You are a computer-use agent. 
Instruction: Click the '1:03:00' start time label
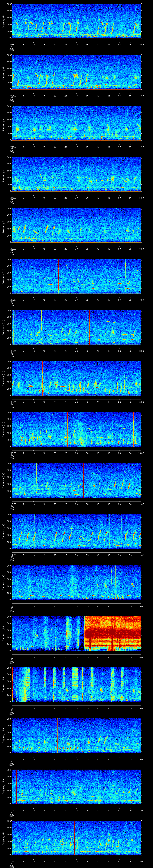(12, 147)
